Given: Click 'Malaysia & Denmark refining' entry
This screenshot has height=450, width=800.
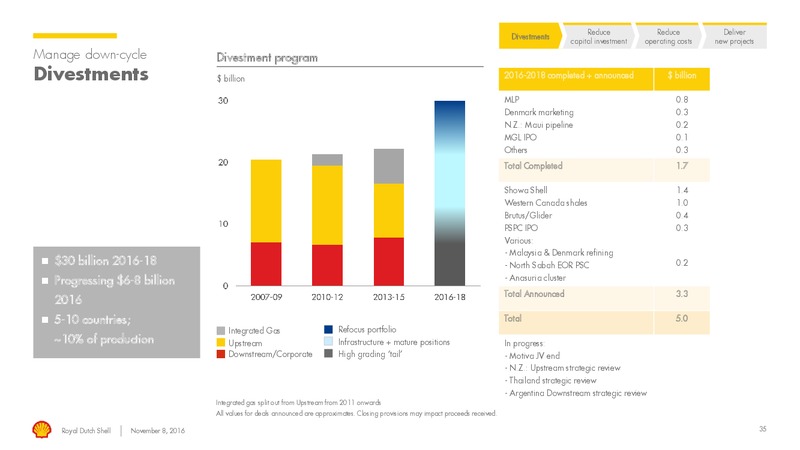Looking at the screenshot, I should pos(559,253).
